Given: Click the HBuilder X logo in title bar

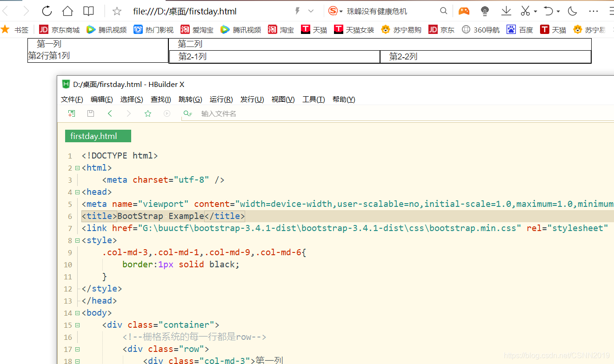Looking at the screenshot, I should pyautogui.click(x=66, y=84).
